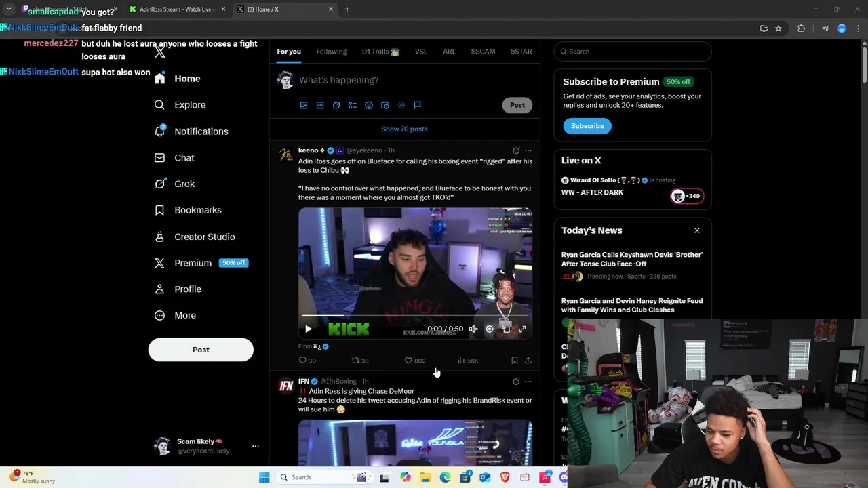Select the For you tab
The image size is (868, 488).
[x=289, y=52]
